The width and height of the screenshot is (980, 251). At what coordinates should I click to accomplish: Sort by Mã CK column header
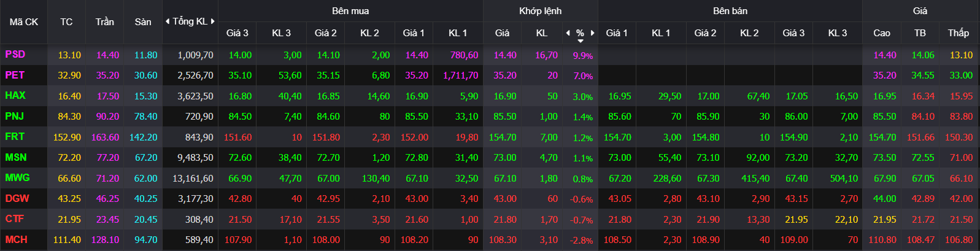(24, 22)
